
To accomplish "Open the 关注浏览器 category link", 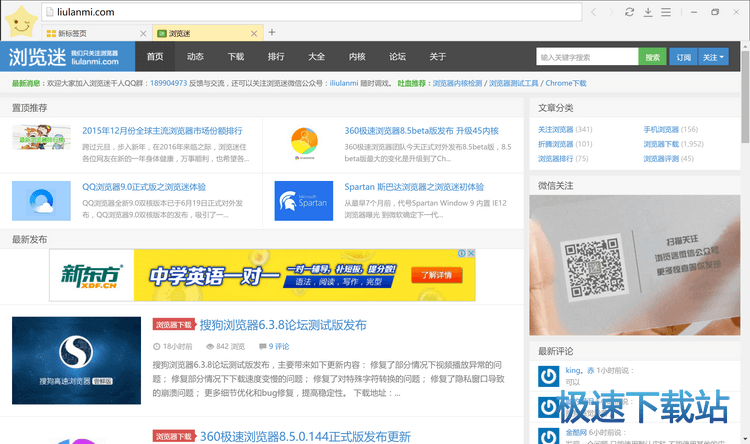I will coord(555,129).
